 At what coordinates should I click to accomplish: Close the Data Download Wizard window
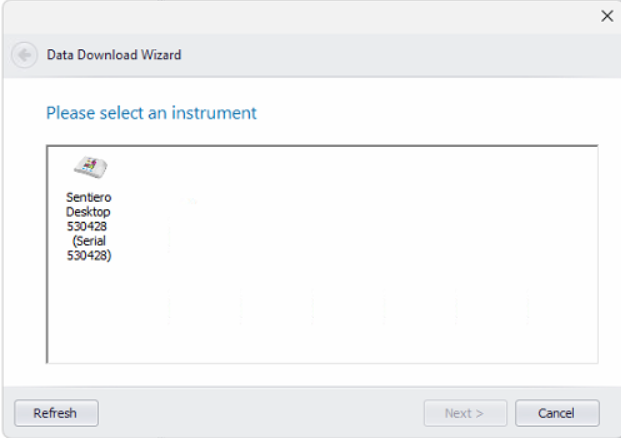click(x=607, y=16)
